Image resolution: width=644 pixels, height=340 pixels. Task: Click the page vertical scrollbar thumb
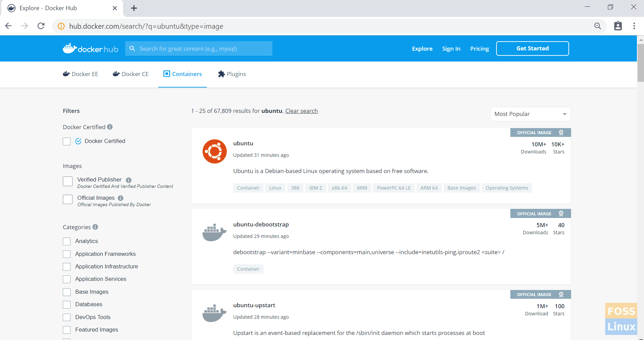pos(641,63)
